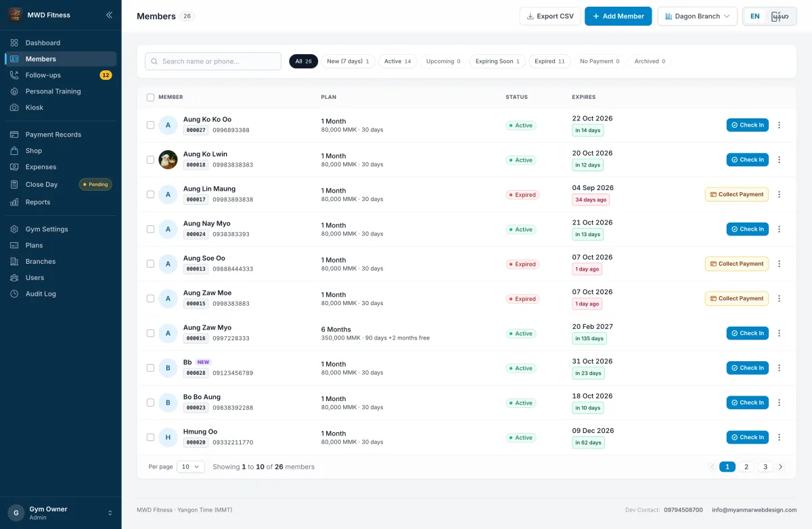Open the three-dot menu for Hmung Oo

[779, 438]
